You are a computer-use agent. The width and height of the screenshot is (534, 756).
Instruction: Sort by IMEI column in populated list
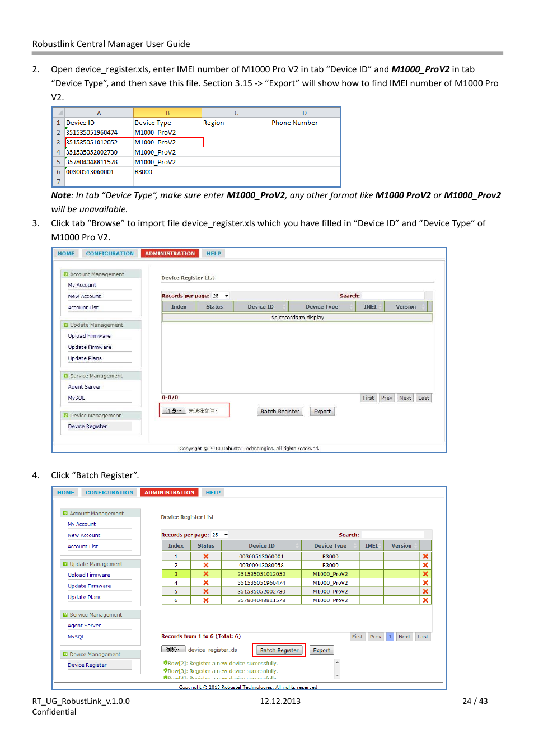coord(372,545)
